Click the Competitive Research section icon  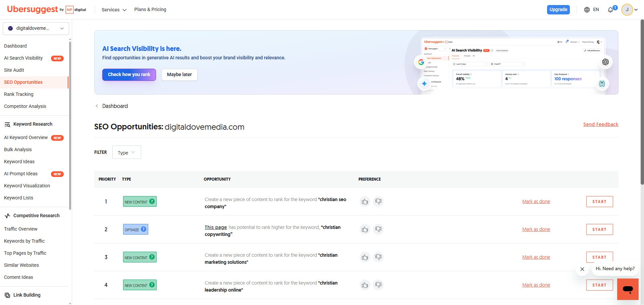click(x=7, y=216)
